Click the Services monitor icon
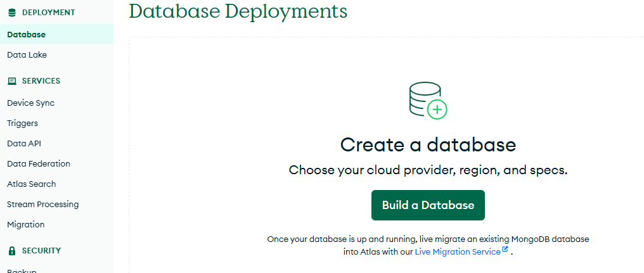The width and height of the screenshot is (644, 273). [x=12, y=81]
